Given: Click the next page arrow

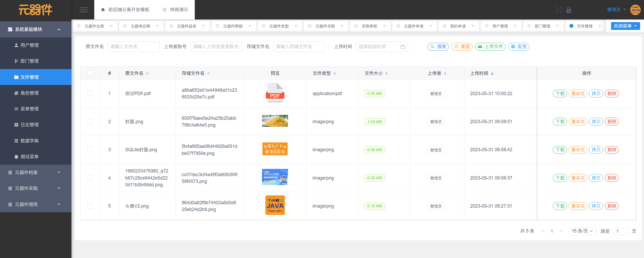Looking at the screenshot, I should pos(561,231).
